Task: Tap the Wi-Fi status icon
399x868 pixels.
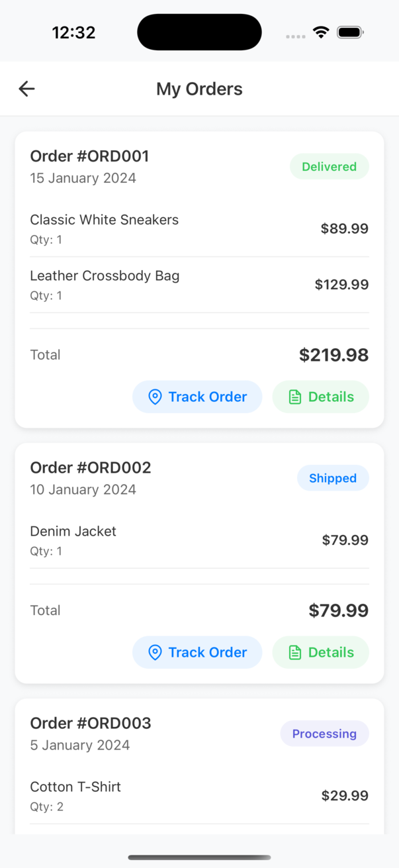Action: click(x=321, y=32)
